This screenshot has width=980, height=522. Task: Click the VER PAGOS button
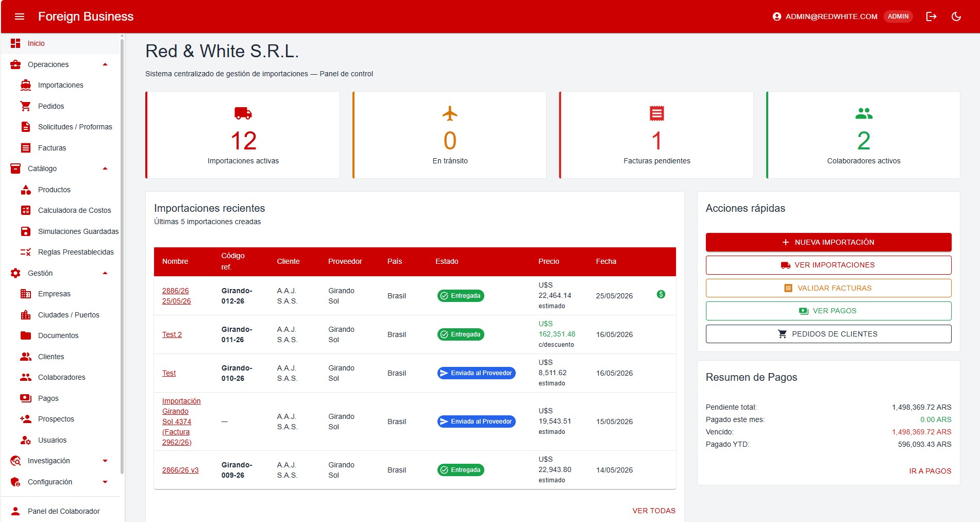pos(829,311)
